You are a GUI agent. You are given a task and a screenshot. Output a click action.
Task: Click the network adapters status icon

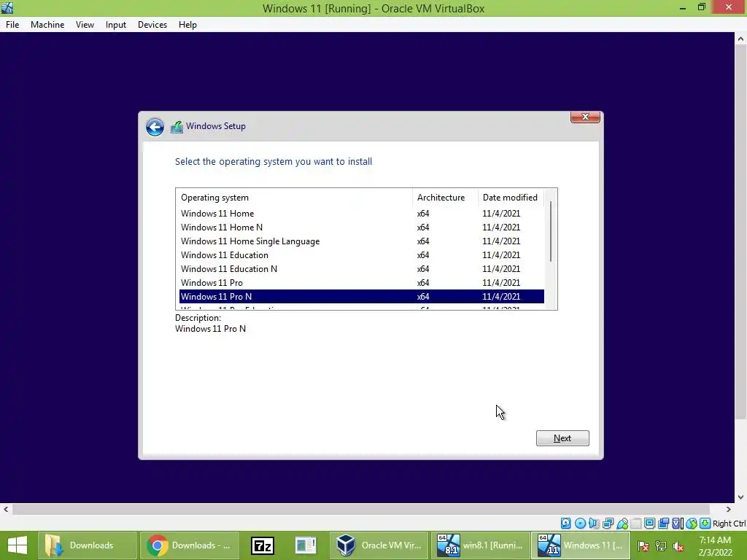coord(608,524)
